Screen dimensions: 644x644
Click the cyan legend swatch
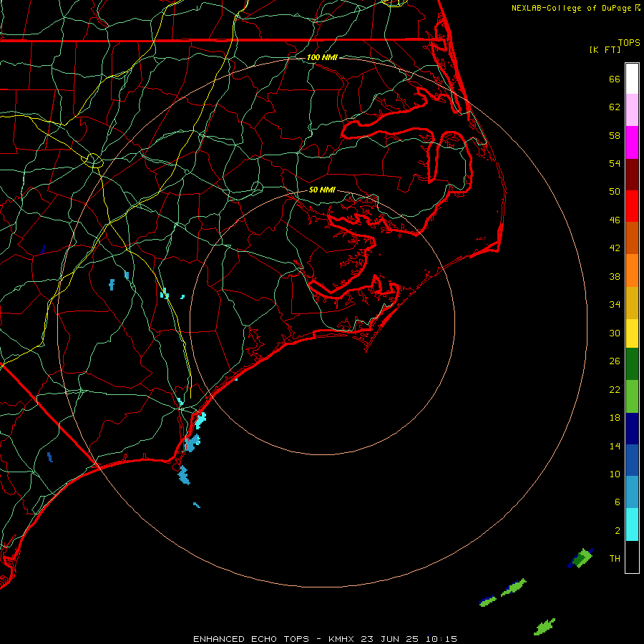pyautogui.click(x=632, y=525)
